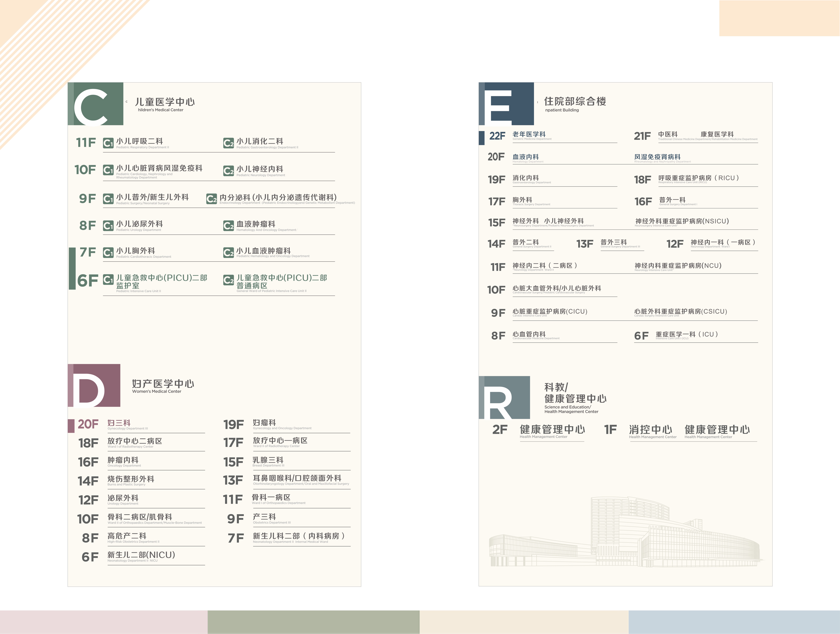The width and height of the screenshot is (840, 634).
Task: Select the 风湿免疫肾病科 entry
Action: pos(657,157)
